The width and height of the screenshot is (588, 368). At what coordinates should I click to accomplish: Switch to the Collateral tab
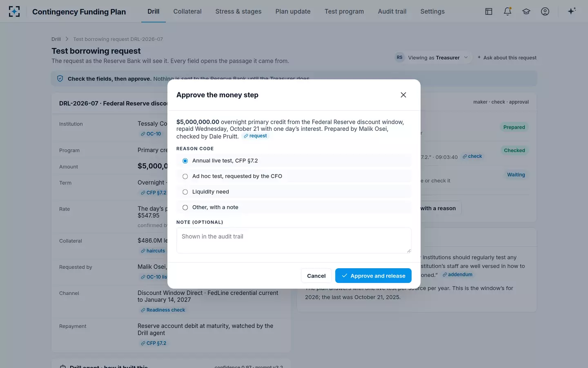pyautogui.click(x=187, y=11)
